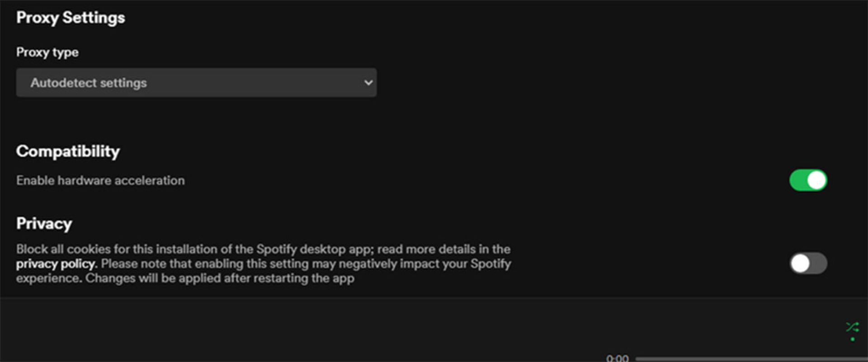
Task: Click the Proxy type field label
Action: (x=47, y=52)
